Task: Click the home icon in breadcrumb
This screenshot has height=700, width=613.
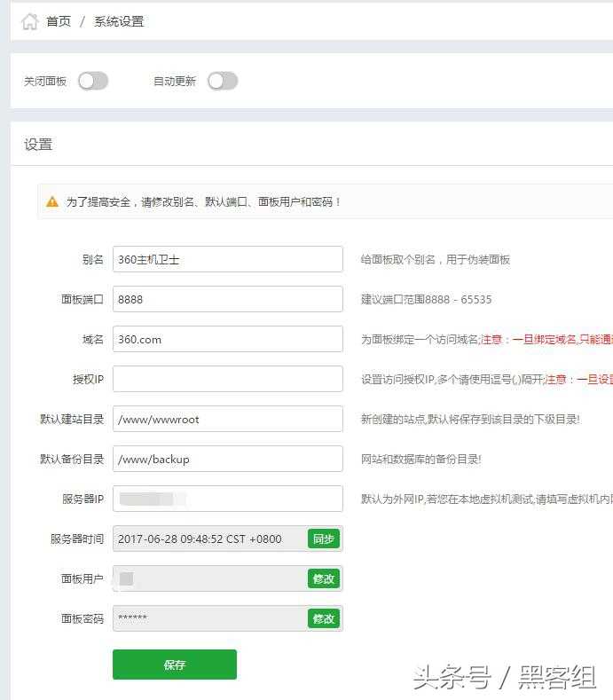Action: 30,21
